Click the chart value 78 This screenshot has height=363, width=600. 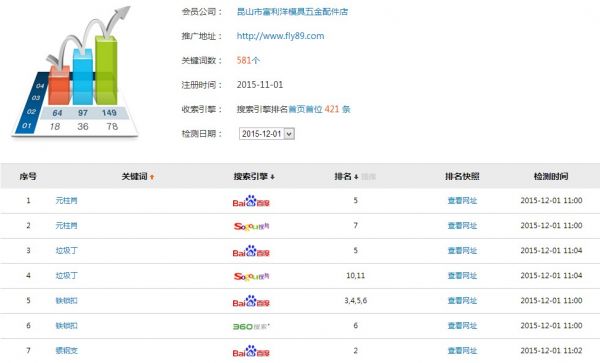coord(112,127)
